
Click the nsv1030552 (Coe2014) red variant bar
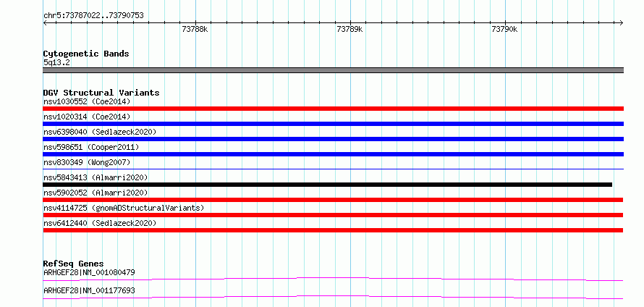click(333, 109)
